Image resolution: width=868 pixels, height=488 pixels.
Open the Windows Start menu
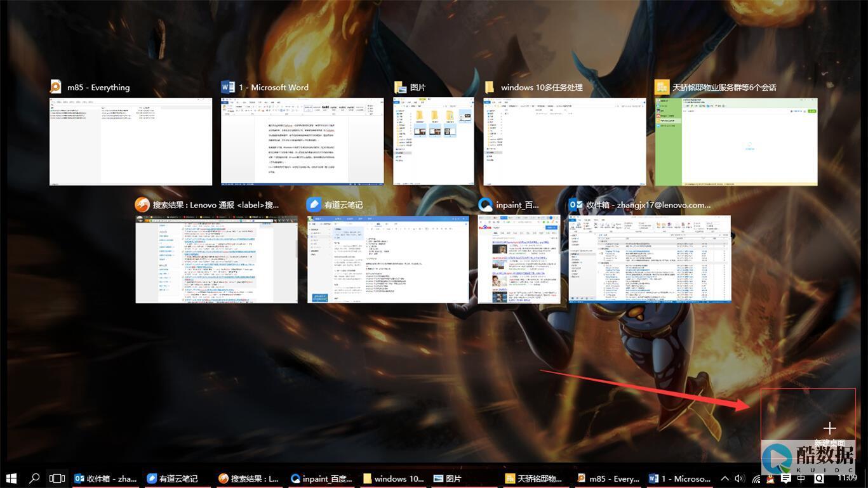(x=11, y=478)
